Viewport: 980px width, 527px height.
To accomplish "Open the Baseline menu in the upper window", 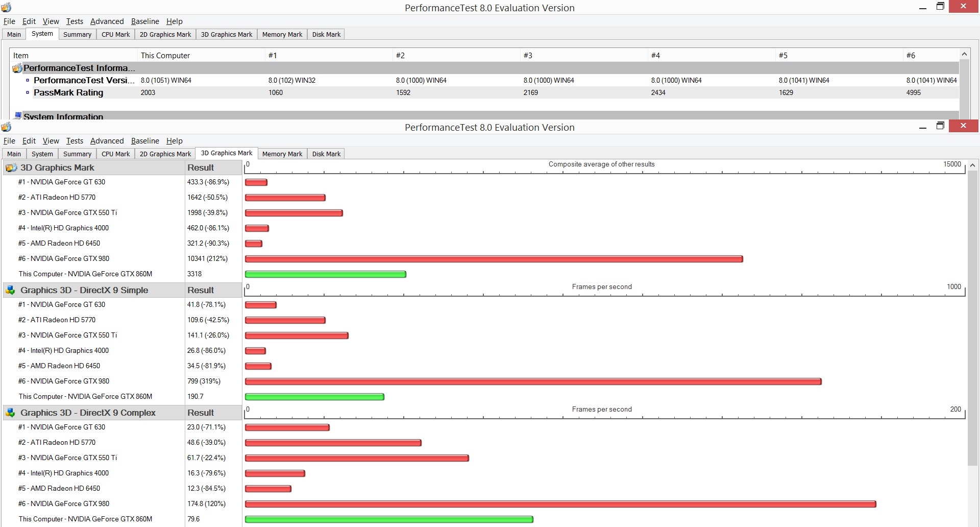I will pyautogui.click(x=145, y=21).
